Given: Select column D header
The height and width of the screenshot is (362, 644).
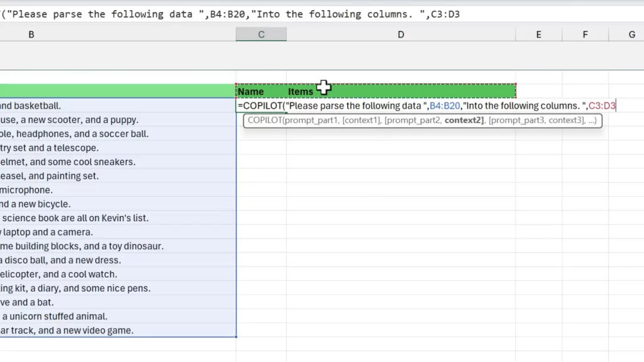Looking at the screenshot, I should click(x=401, y=35).
